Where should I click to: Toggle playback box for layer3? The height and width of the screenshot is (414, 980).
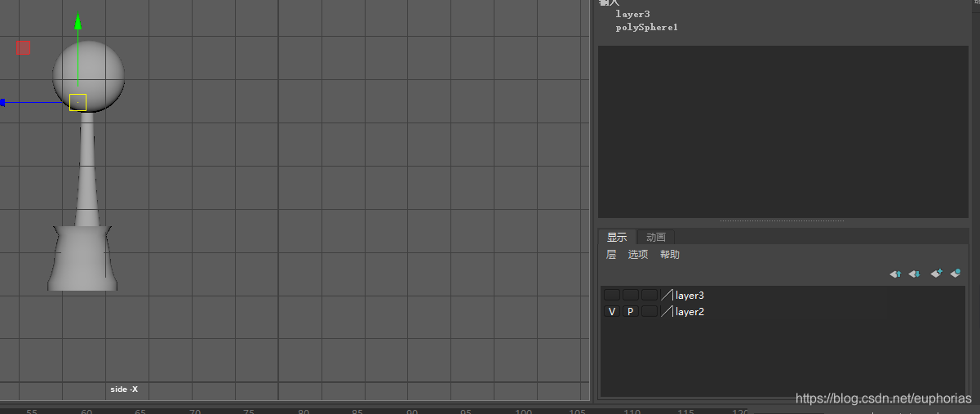tap(630, 295)
